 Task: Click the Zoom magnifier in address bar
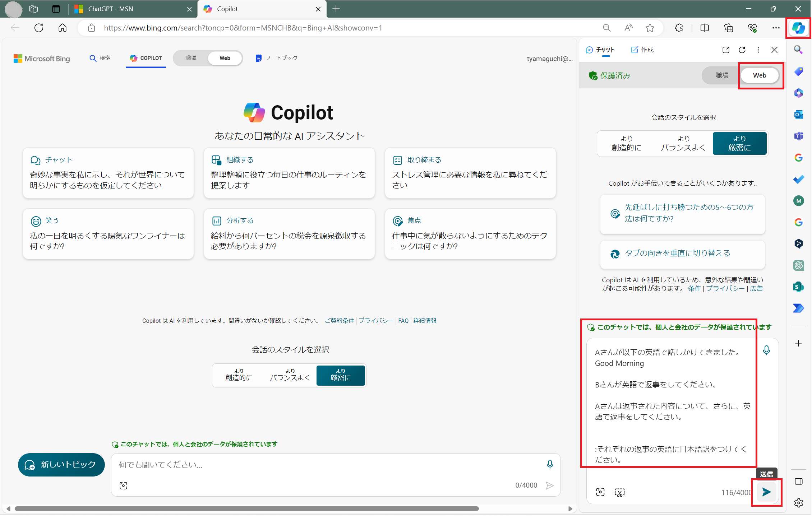click(x=606, y=28)
